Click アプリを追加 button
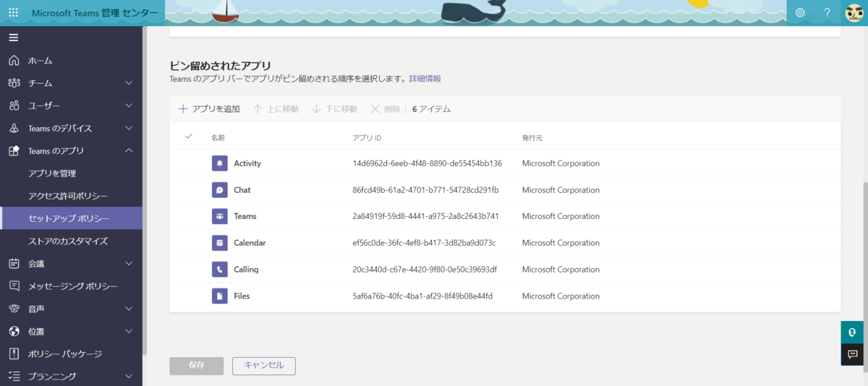Screen dimensions: 868x386 (x=209, y=109)
